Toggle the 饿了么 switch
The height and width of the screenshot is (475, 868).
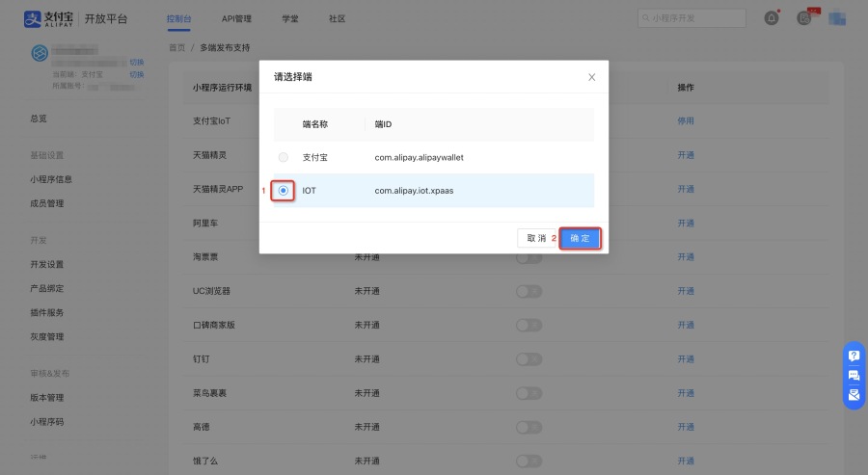tap(529, 462)
